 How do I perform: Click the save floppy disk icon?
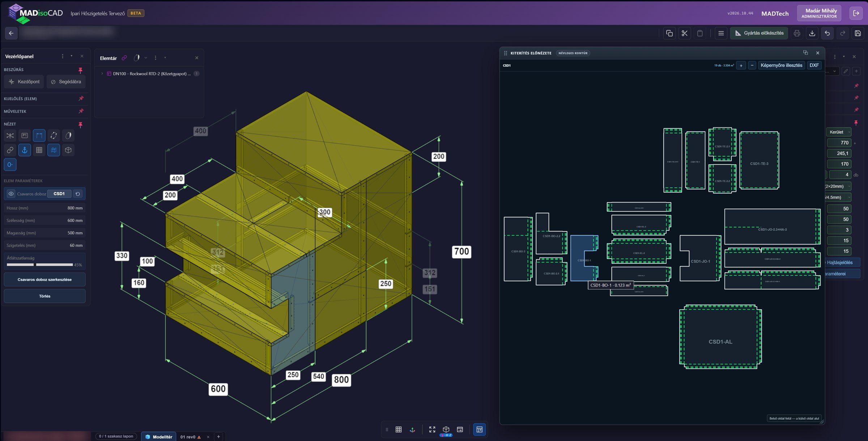(858, 33)
